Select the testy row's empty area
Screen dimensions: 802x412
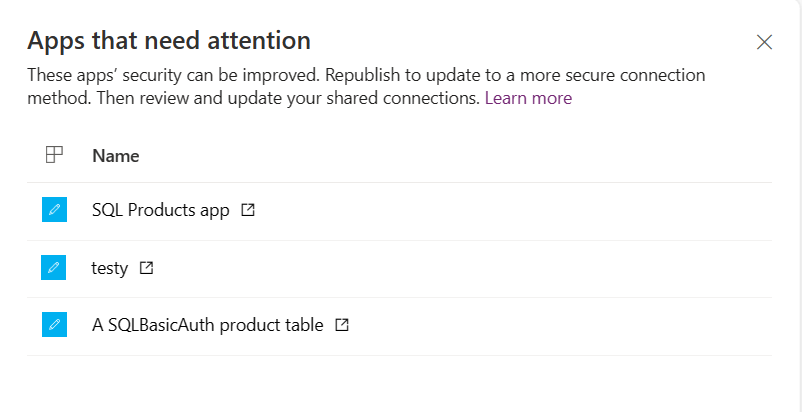[x=460, y=269]
